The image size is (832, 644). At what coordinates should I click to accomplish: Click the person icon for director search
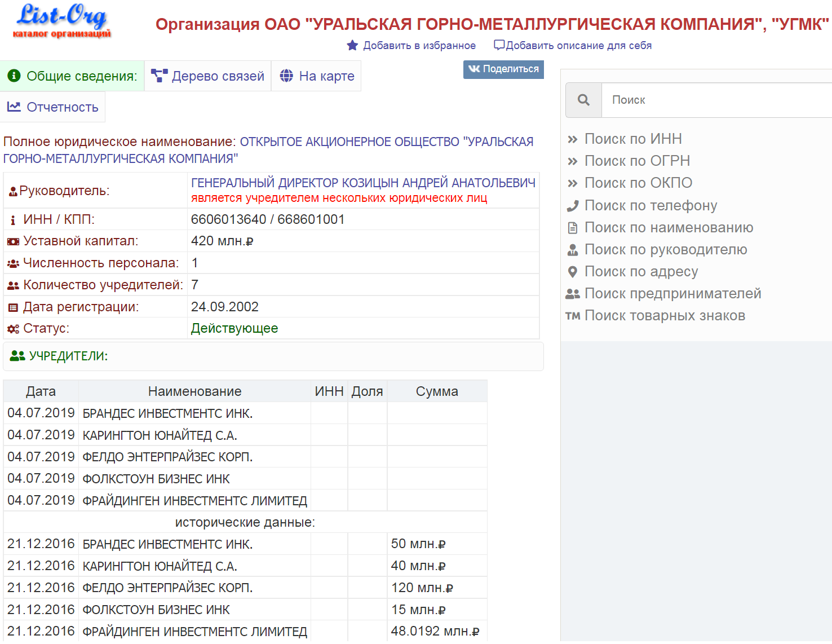pyautogui.click(x=573, y=250)
